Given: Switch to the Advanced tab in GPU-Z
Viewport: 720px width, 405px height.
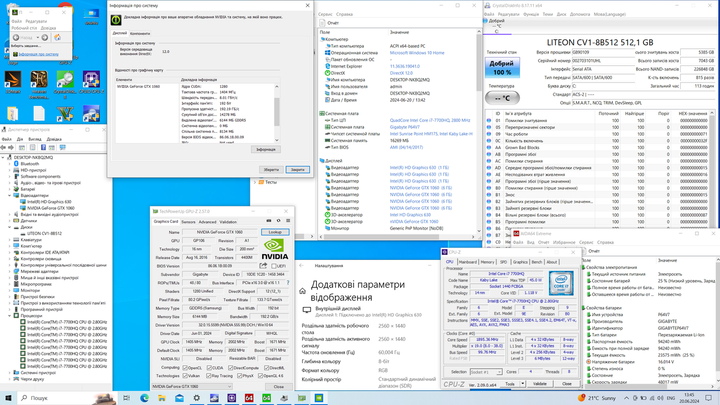Looking at the screenshot, I should [x=207, y=222].
